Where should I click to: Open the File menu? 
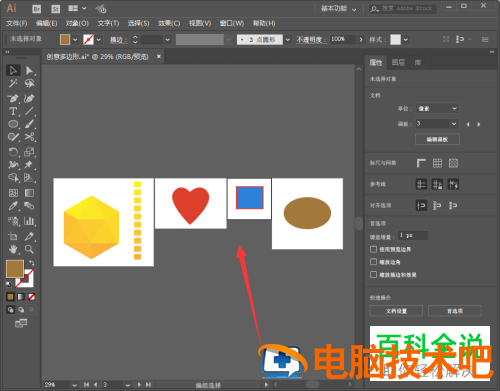pos(17,23)
